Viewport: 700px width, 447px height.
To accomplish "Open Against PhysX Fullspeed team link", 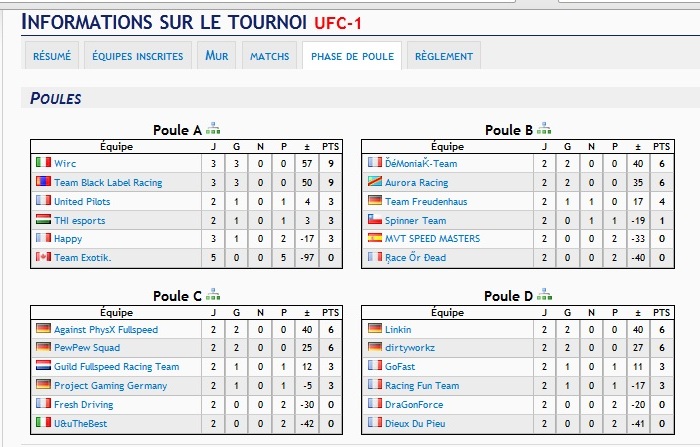I will click(106, 330).
